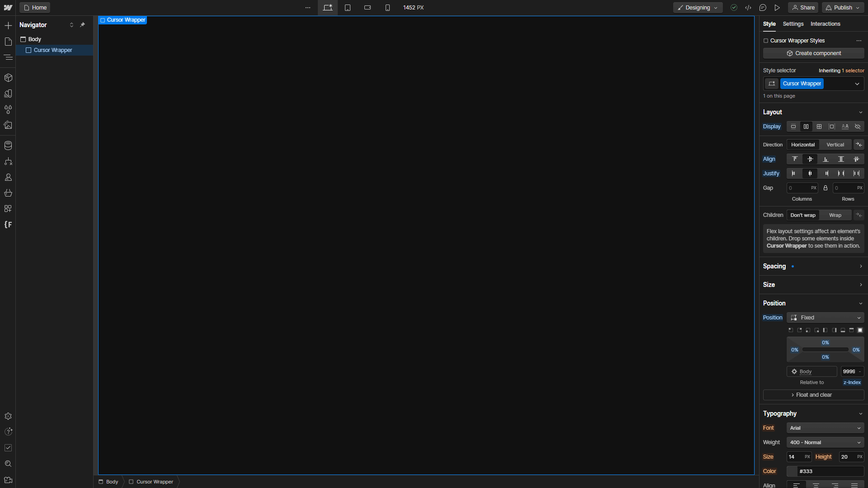Open the Assets image icon in sidebar

pyautogui.click(x=8, y=125)
